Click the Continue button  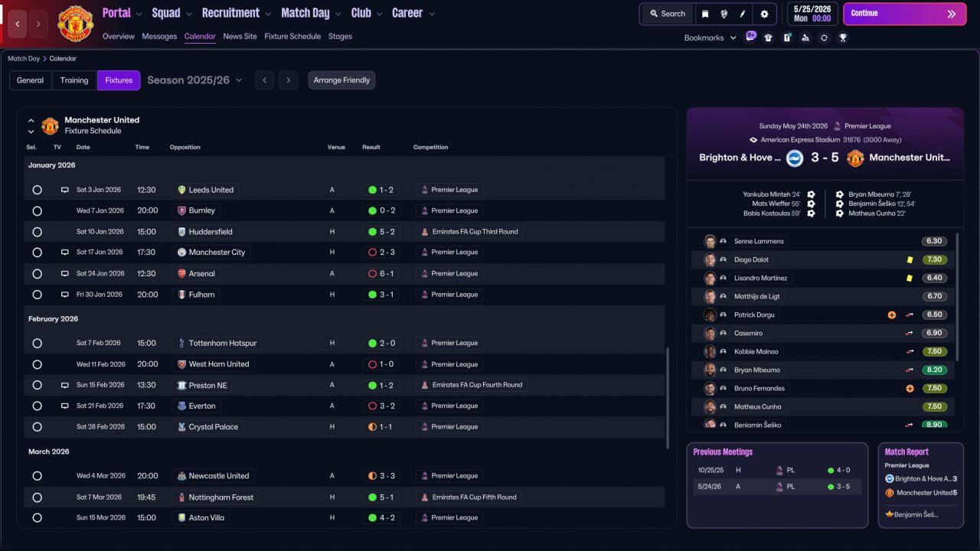pyautogui.click(x=904, y=14)
